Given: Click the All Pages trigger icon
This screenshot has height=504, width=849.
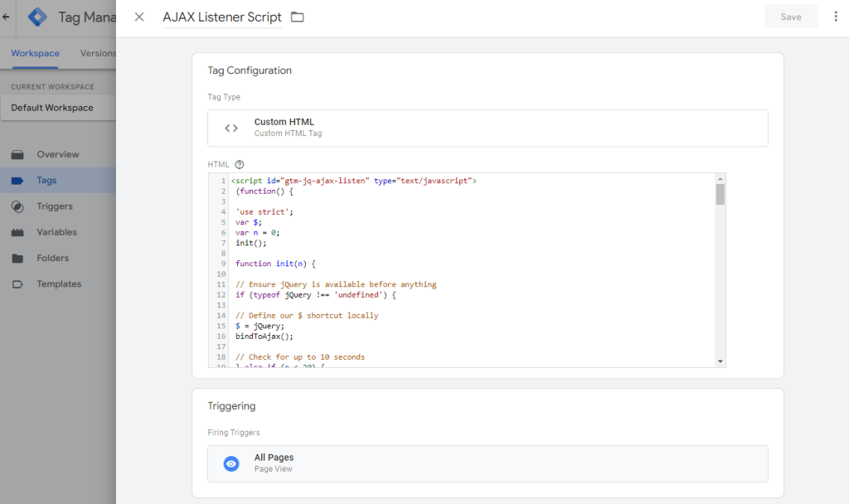Looking at the screenshot, I should (x=231, y=463).
